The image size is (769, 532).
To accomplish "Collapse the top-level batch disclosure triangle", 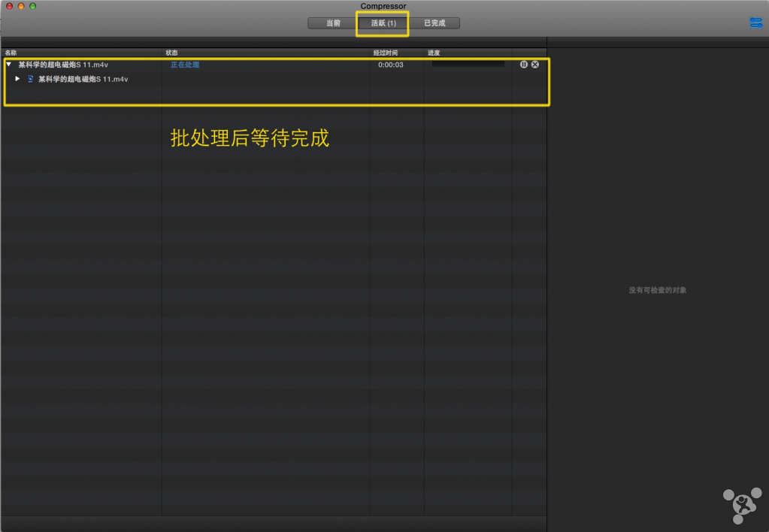I will coord(9,65).
